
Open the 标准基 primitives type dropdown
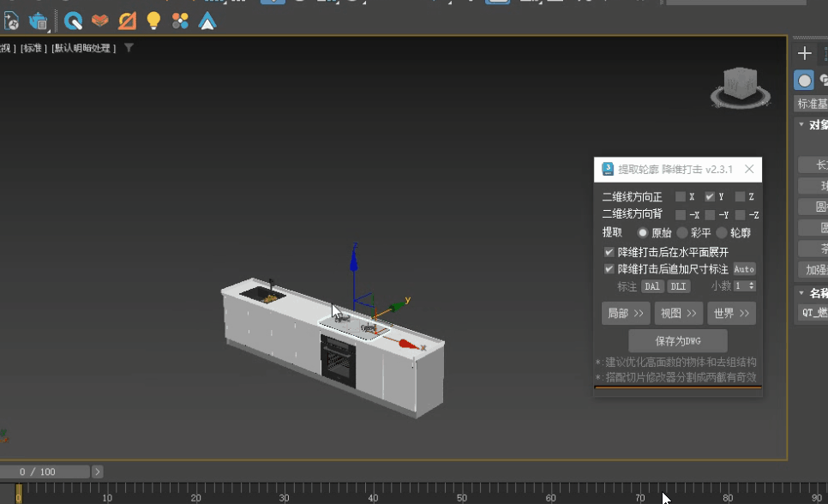click(812, 104)
